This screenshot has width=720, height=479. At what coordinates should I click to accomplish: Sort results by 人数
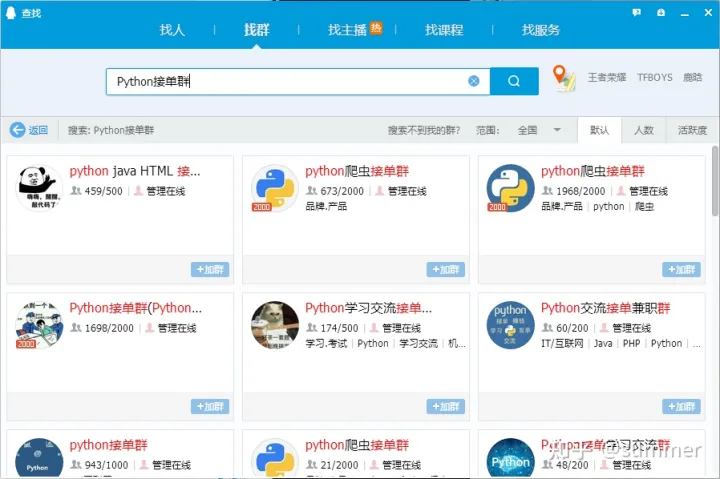pos(643,130)
